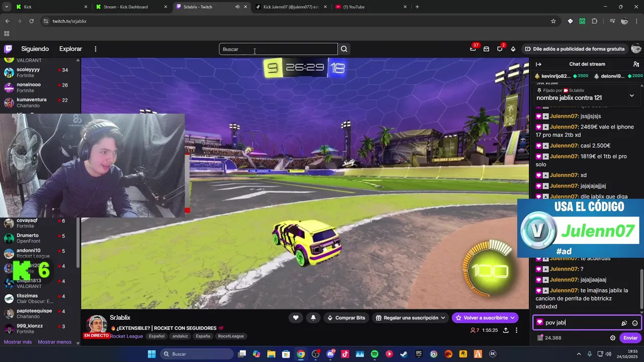Switch to the Kick Julenn07 tab
The height and width of the screenshot is (362, 644).
click(291, 7)
